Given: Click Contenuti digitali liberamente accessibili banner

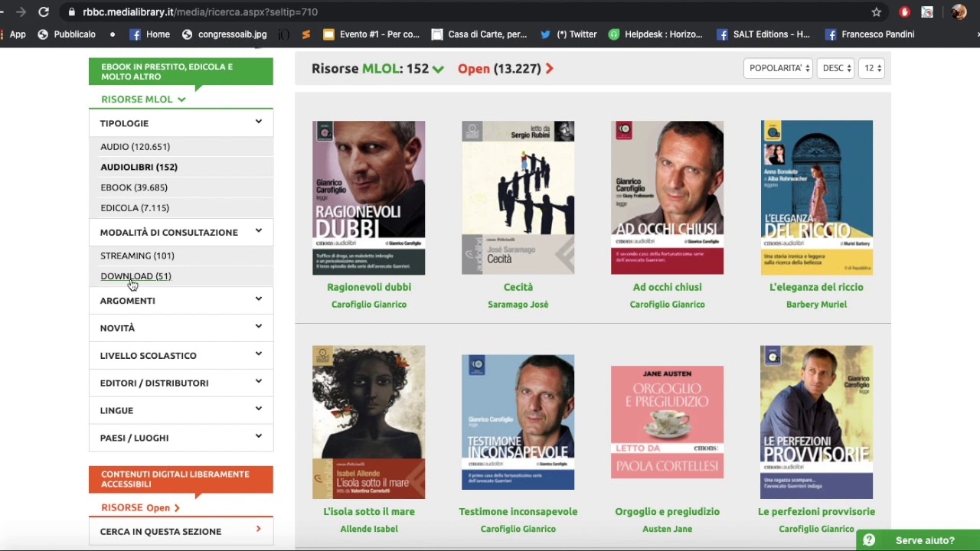Looking at the screenshot, I should [181, 479].
